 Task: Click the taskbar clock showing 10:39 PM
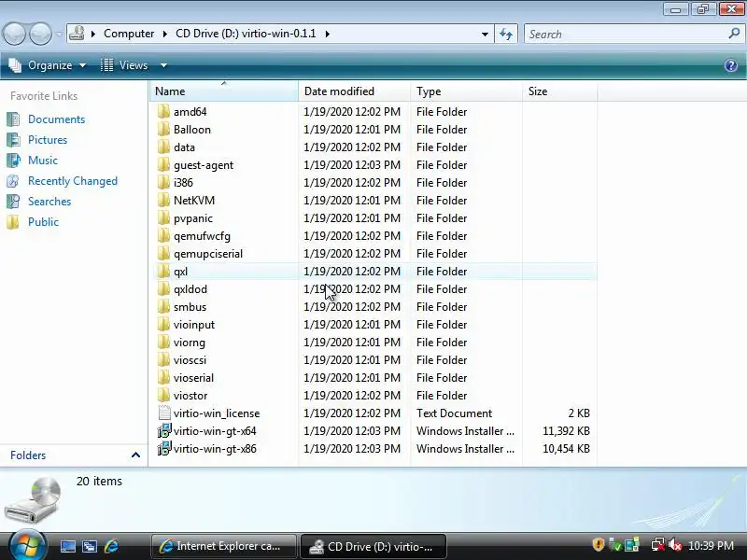[711, 545]
